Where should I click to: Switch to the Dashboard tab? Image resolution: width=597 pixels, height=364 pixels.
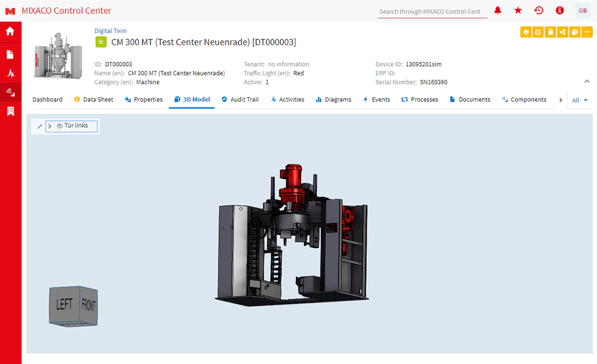tap(48, 99)
